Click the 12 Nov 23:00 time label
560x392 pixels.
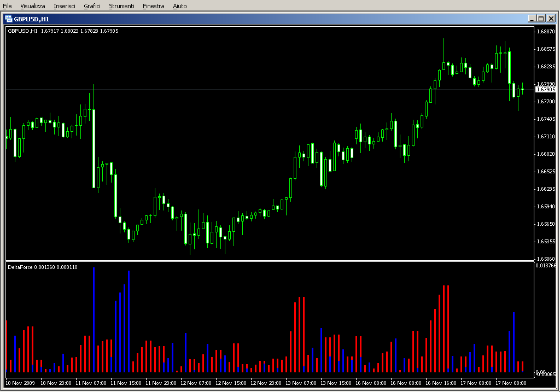click(266, 383)
